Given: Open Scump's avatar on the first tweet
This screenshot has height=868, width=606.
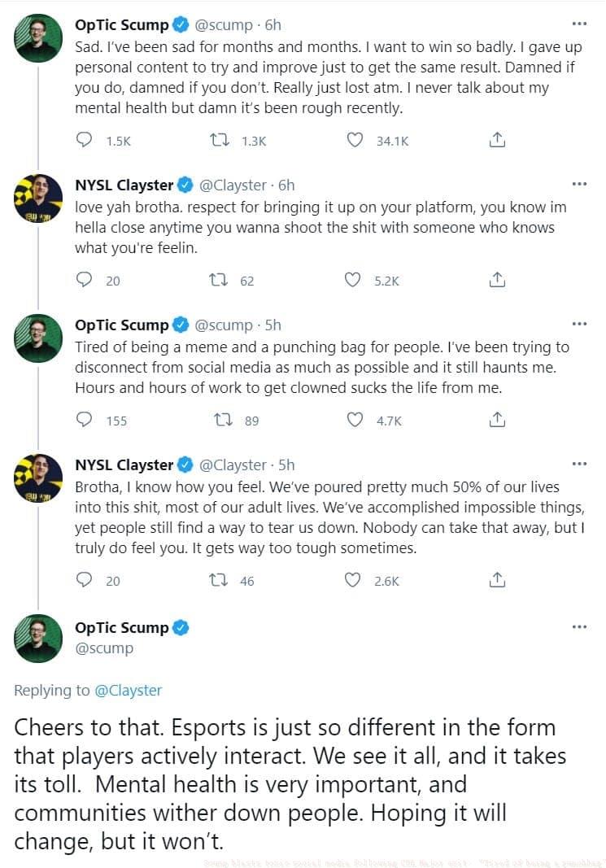Looking at the screenshot, I should pos(38,38).
